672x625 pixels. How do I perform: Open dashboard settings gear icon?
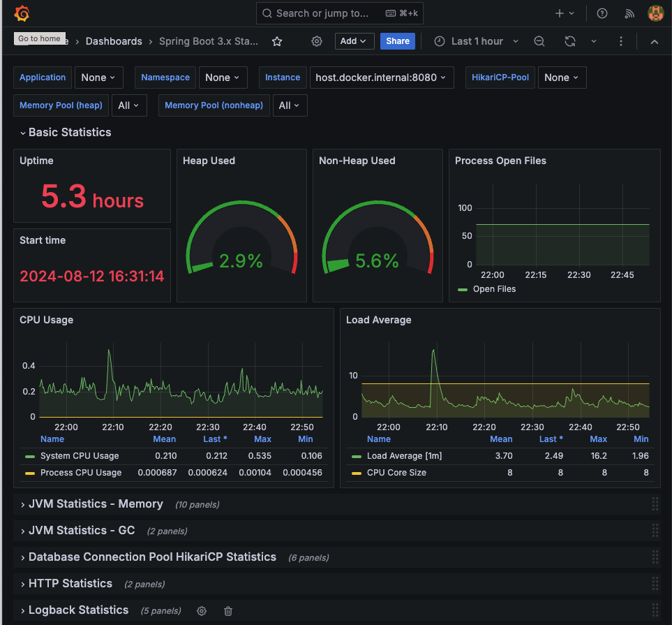coord(317,41)
